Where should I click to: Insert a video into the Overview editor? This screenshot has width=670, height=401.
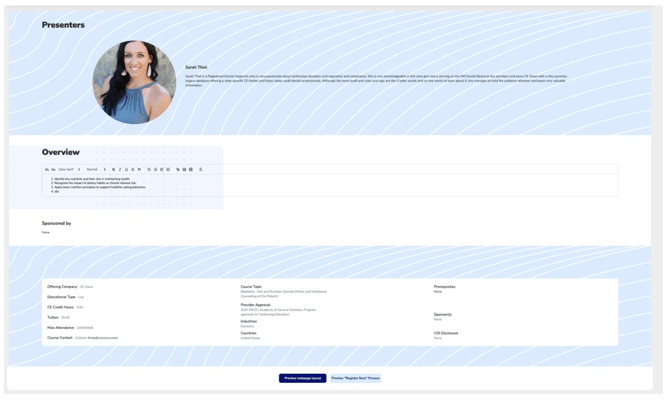pyautogui.click(x=191, y=170)
